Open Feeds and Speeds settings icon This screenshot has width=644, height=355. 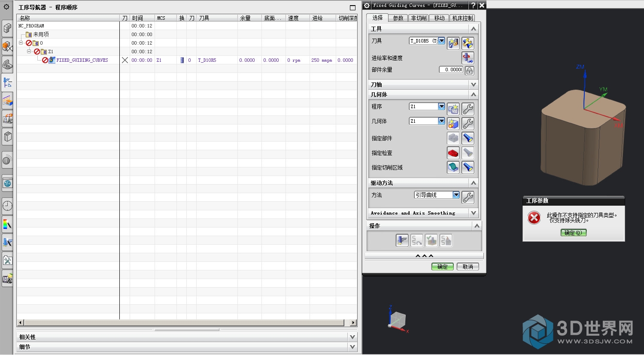[468, 58]
